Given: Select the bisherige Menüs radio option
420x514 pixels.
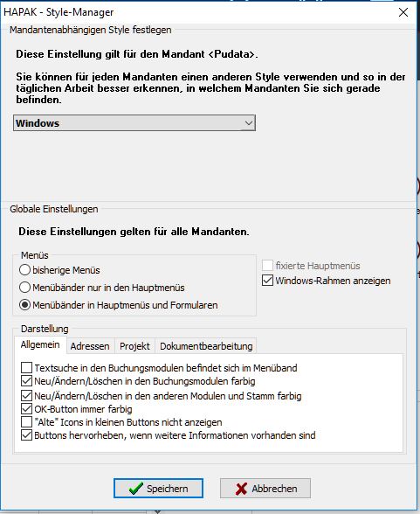Looking at the screenshot, I should click(24, 270).
